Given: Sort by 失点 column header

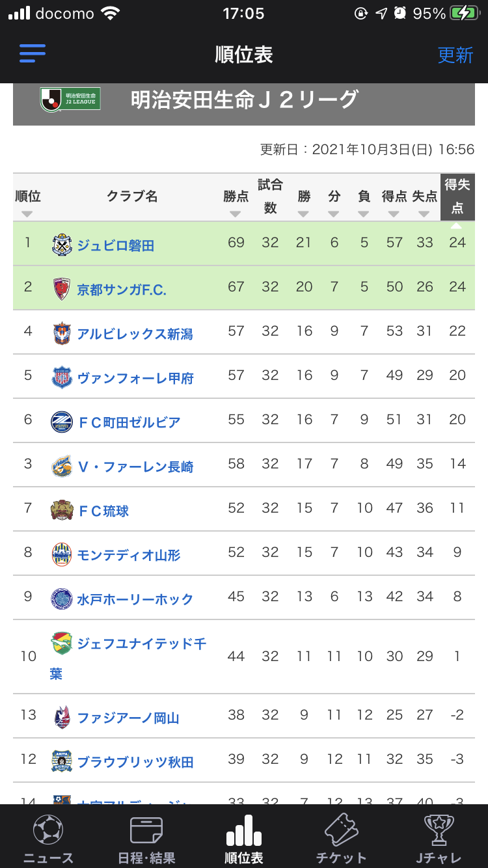Looking at the screenshot, I should [424, 197].
